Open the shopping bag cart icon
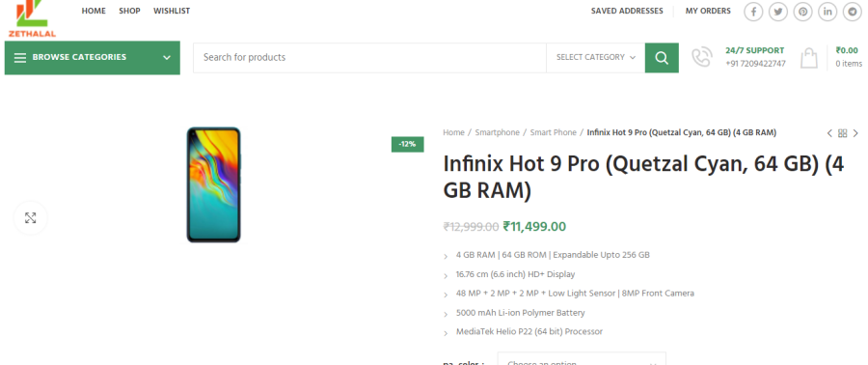The height and width of the screenshot is (365, 868). (x=809, y=58)
